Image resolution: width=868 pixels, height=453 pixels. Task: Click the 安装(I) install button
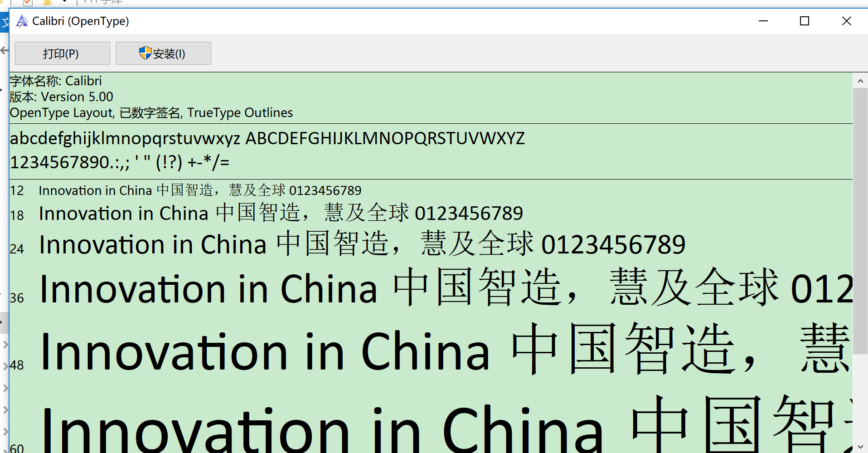pyautogui.click(x=163, y=54)
